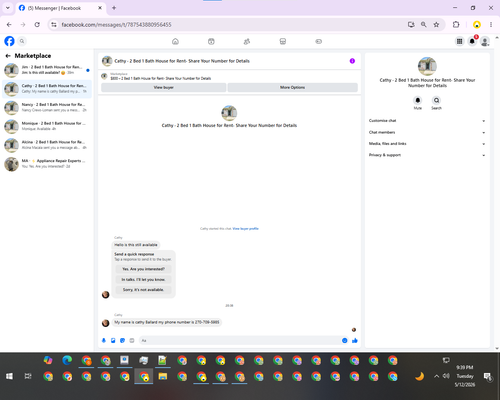Viewport: 500px width, 400px height.
Task: Go back using the Marketplace arrow
Action: click(8, 56)
